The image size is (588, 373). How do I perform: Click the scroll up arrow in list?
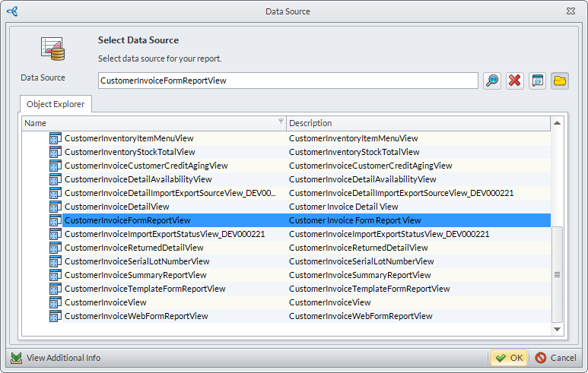click(x=557, y=123)
